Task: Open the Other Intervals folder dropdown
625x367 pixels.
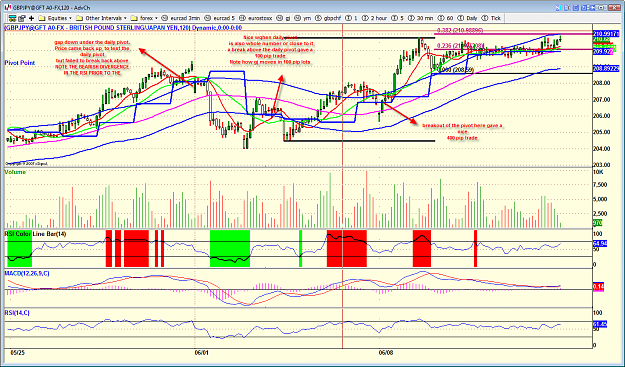Action: tap(101, 18)
